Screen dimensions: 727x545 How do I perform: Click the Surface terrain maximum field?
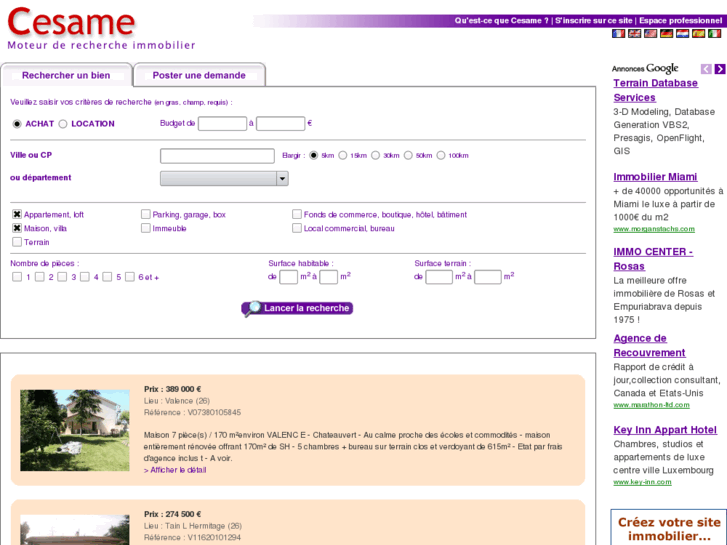coord(488,277)
